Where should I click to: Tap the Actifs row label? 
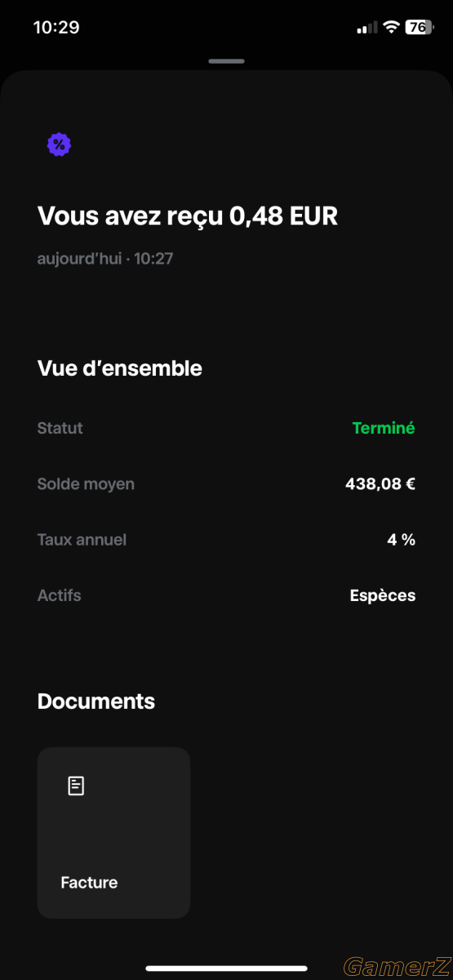(59, 595)
